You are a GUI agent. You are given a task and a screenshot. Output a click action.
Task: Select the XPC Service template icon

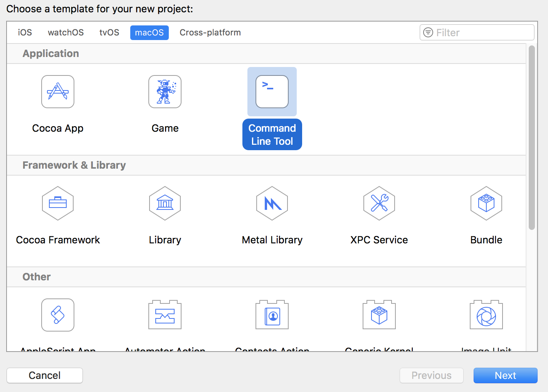point(379,203)
